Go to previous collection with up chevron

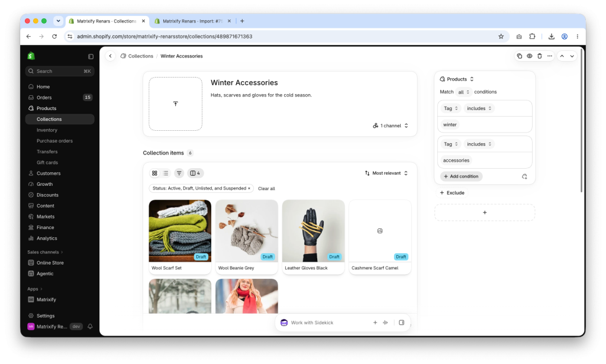[562, 56]
